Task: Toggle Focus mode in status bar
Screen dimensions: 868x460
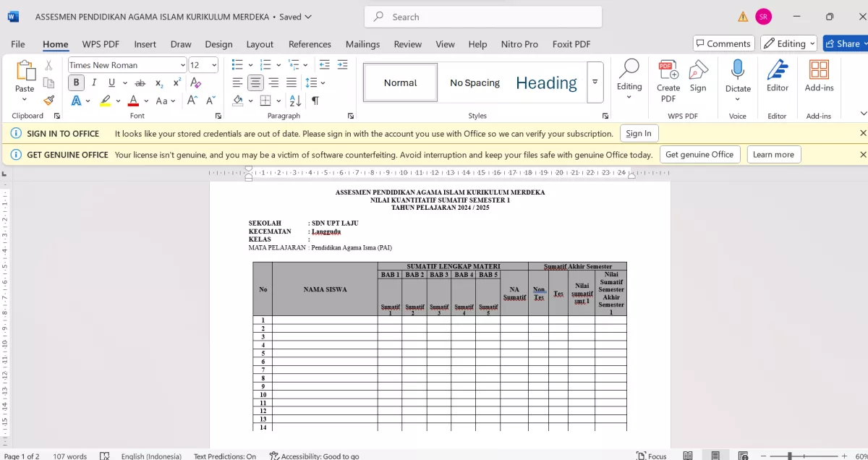Action: coord(652,456)
